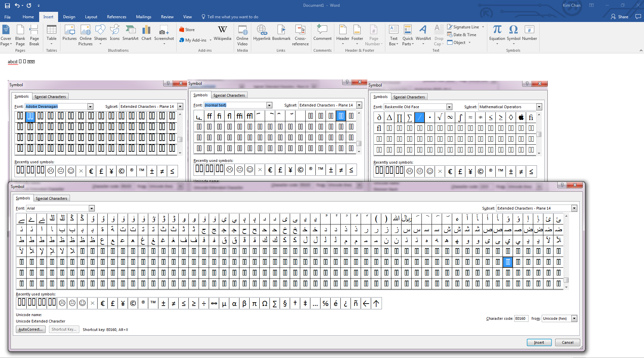Insert Icons from the Illustrations group
644x358 pixels.
click(114, 33)
